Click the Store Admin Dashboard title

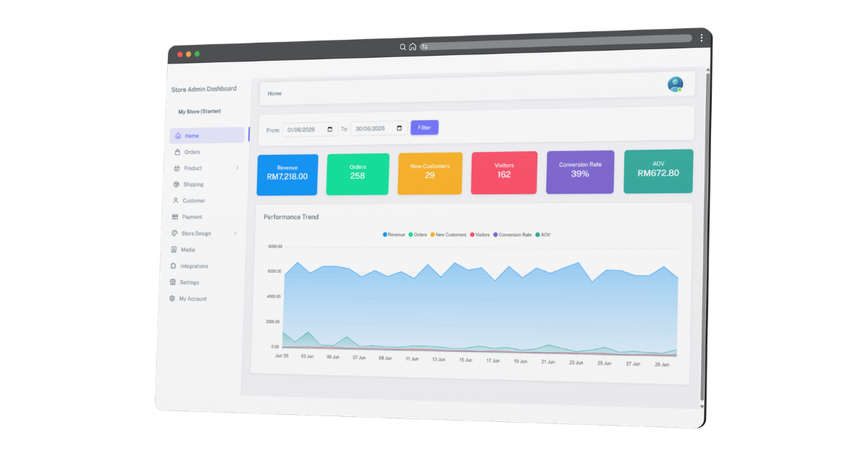click(x=204, y=89)
